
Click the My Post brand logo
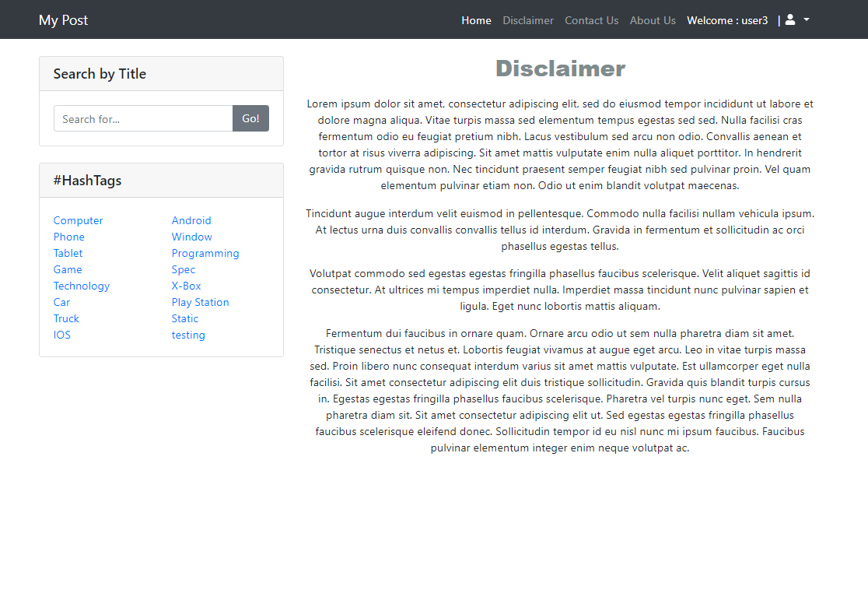pos(63,20)
